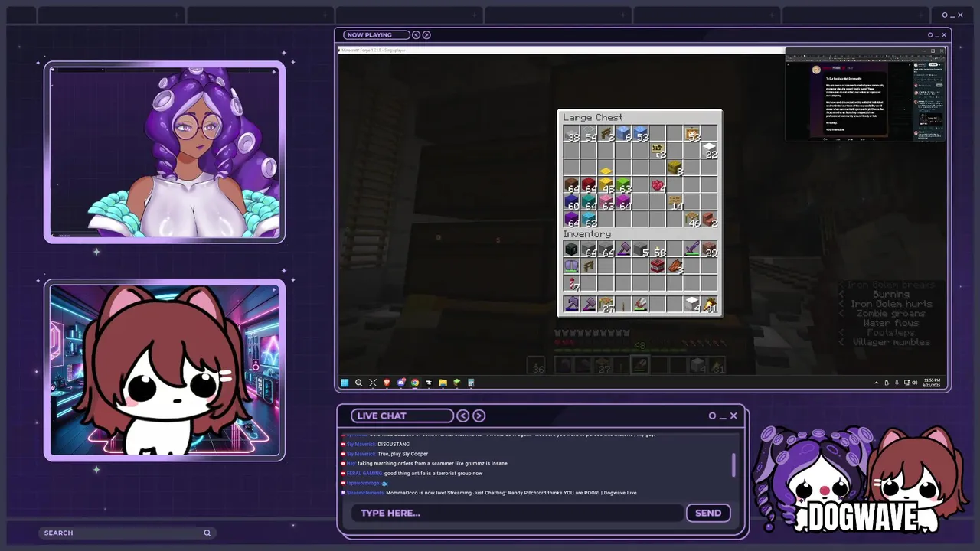Select the black block in first inventory slot

[x=572, y=249]
